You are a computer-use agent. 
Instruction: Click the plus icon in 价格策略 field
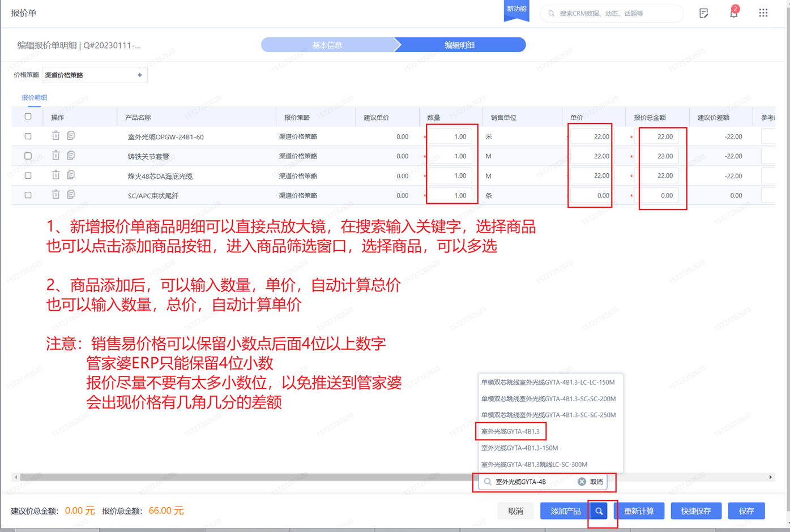[x=140, y=75]
